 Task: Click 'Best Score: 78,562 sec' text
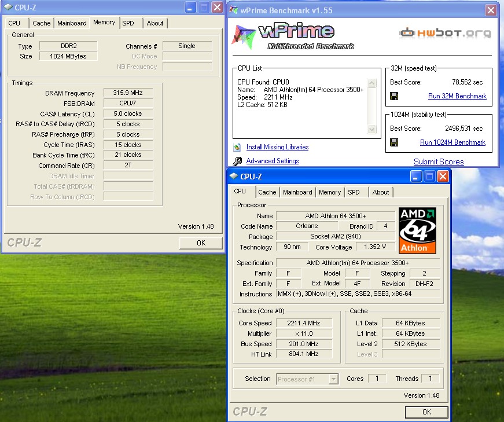click(436, 82)
